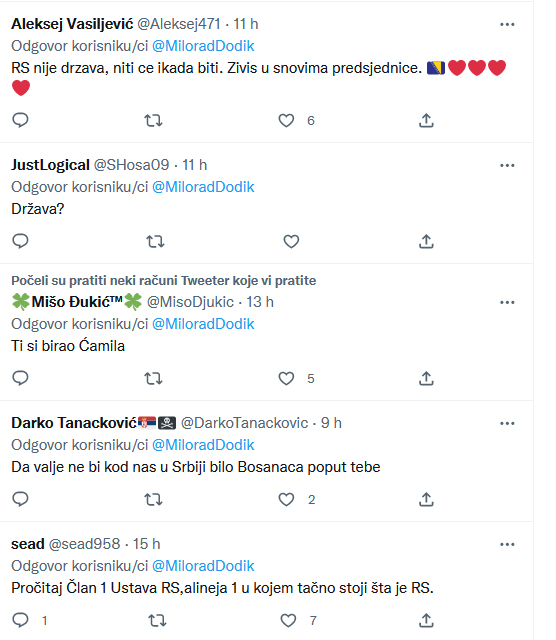
Task: Like Aleksej Vasiljević's reply
Action: (286, 120)
